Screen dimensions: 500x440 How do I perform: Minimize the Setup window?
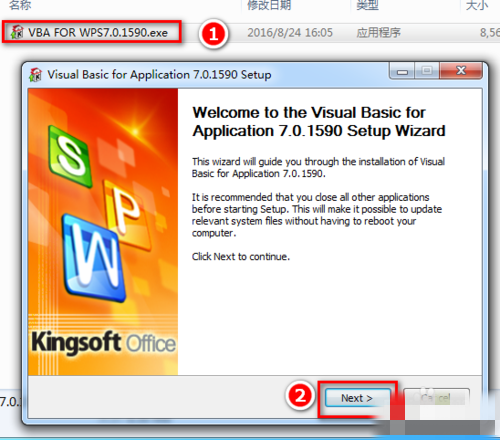402,71
